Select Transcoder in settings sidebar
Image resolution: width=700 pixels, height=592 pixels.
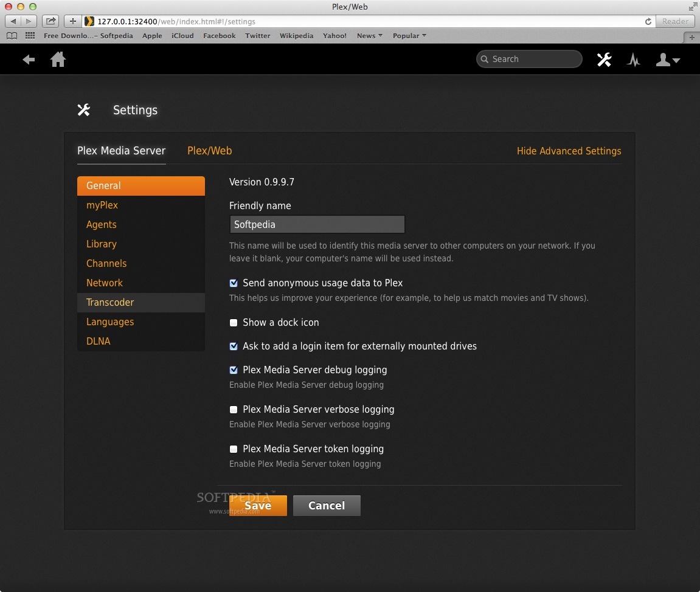[x=141, y=303]
